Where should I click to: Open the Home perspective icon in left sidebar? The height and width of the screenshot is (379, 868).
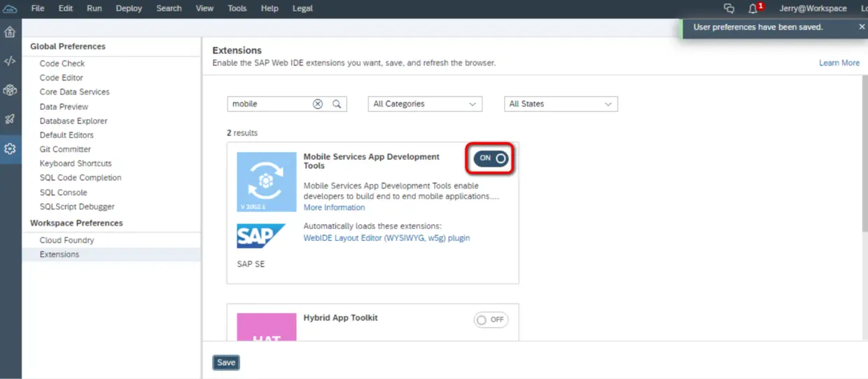pyautogui.click(x=10, y=32)
